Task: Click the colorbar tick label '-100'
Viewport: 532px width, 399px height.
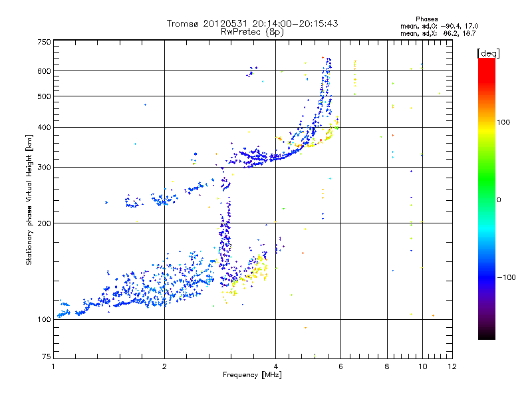Action: [507, 277]
